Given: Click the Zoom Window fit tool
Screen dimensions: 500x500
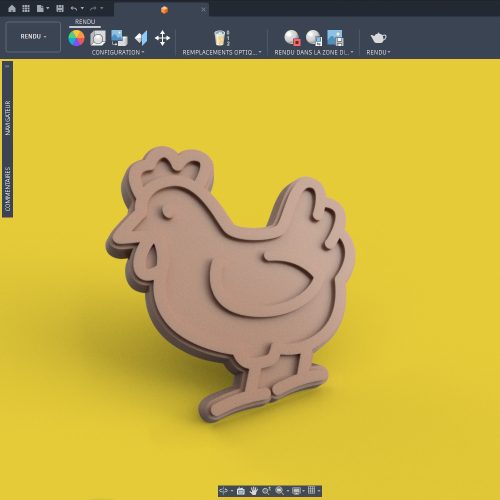Looking at the screenshot, I should (279, 491).
